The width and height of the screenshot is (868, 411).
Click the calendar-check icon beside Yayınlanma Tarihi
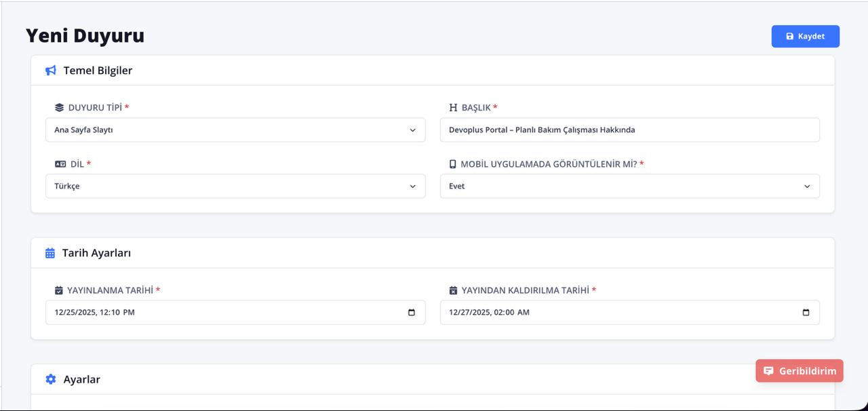click(x=59, y=290)
